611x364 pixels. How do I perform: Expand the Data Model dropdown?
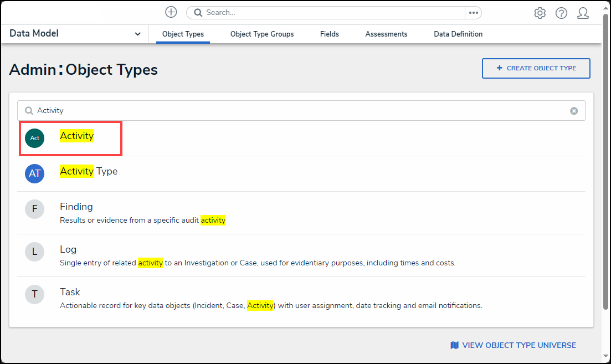click(x=137, y=34)
